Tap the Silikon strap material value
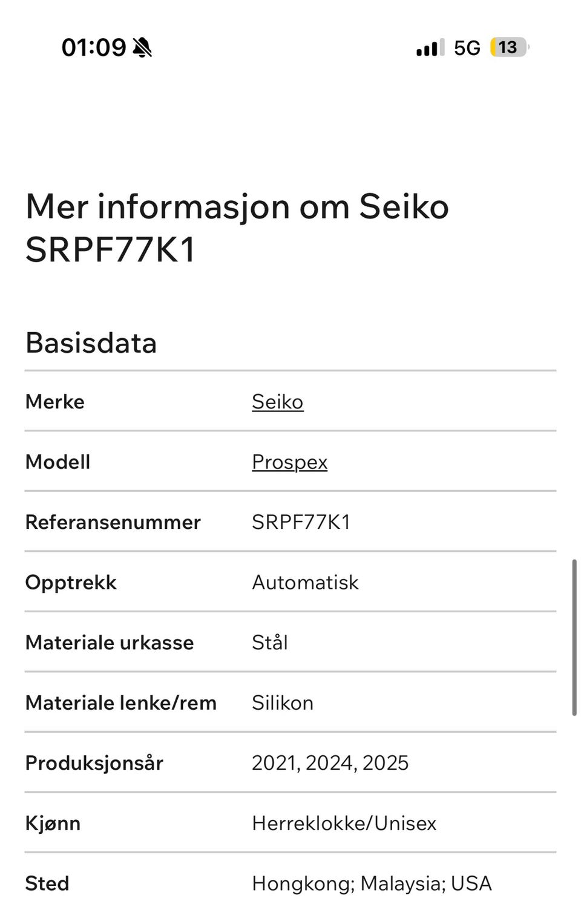 (283, 703)
